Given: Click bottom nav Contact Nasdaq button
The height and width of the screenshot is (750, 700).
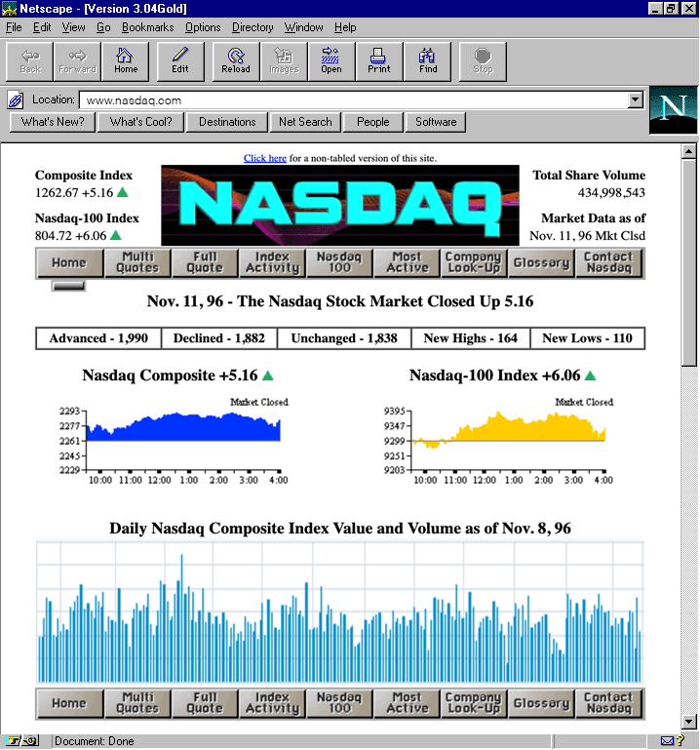Looking at the screenshot, I should click(x=609, y=703).
